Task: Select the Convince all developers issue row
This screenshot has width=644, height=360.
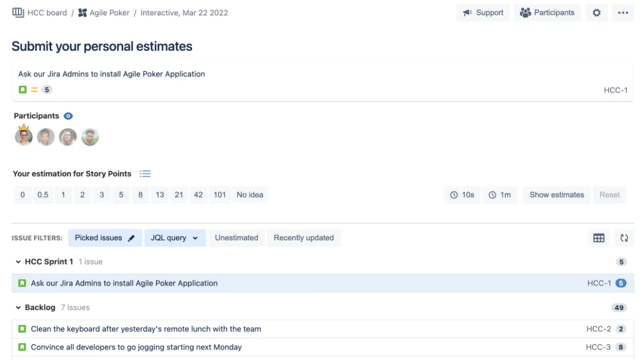Action: tap(323, 347)
